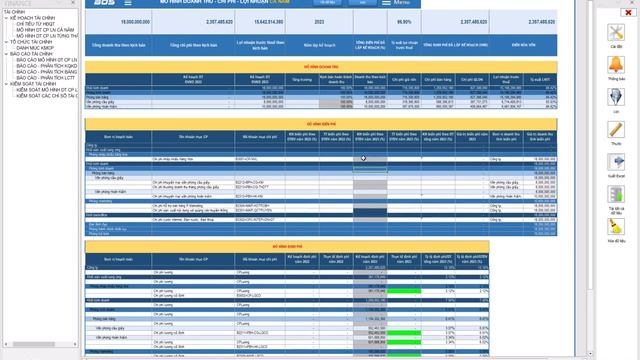Select the Thước ruler icon

(x=616, y=129)
